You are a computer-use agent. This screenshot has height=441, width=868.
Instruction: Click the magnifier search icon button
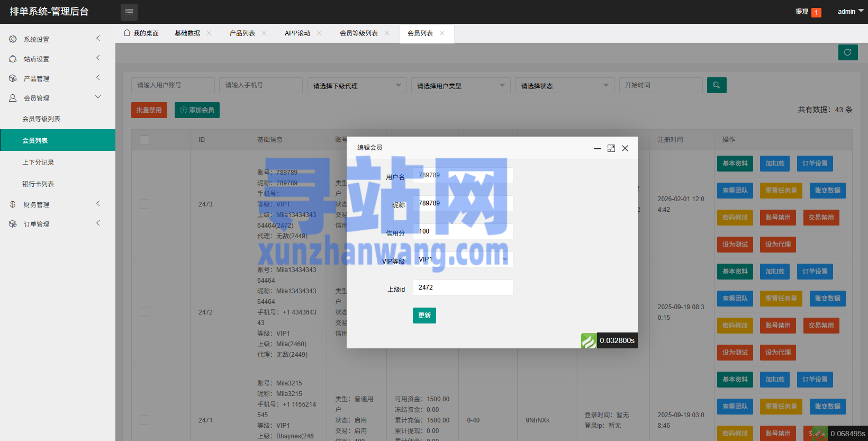pyautogui.click(x=716, y=85)
